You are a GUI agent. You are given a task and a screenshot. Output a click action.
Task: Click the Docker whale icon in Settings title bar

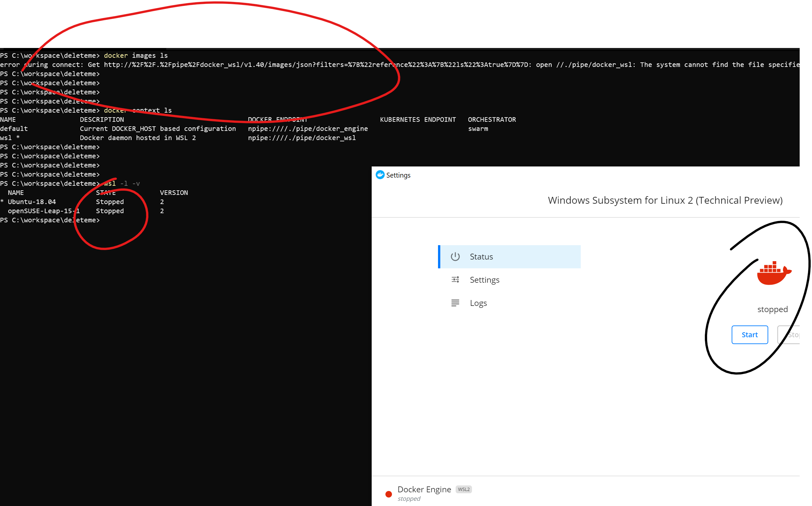[x=381, y=175]
